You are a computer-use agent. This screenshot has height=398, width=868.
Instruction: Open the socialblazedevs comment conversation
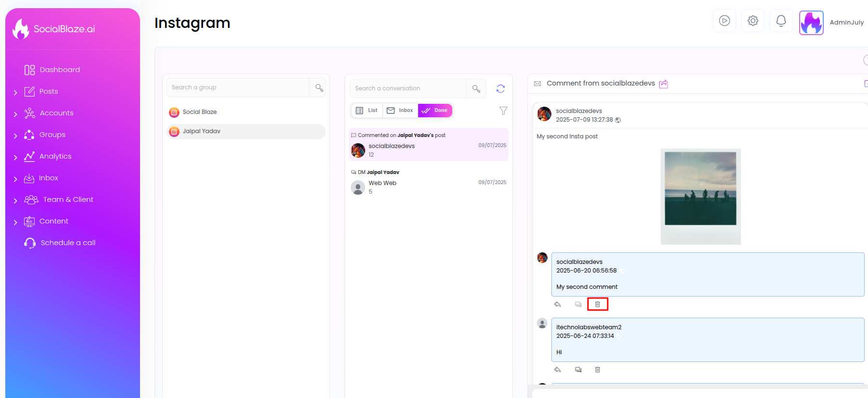coord(429,144)
